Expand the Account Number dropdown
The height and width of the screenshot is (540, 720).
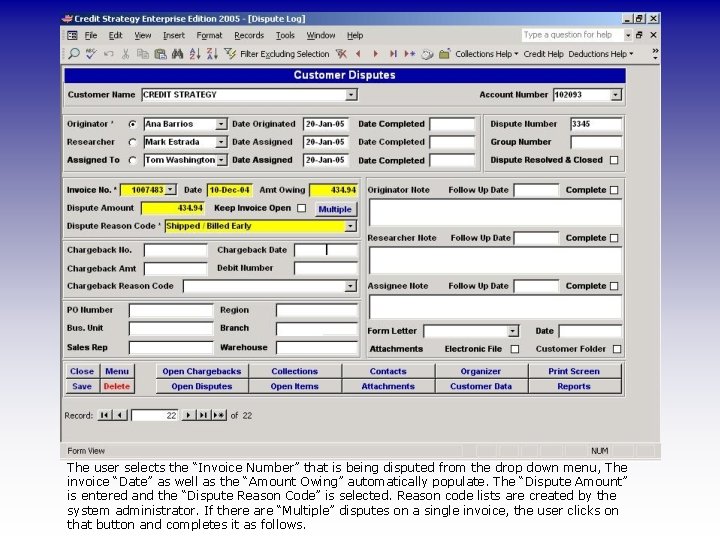tap(616, 95)
